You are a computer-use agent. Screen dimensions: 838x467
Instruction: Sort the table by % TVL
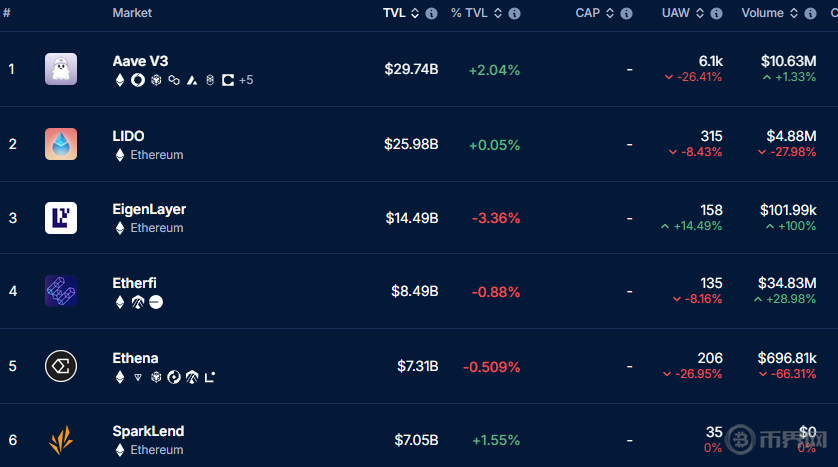(470, 14)
